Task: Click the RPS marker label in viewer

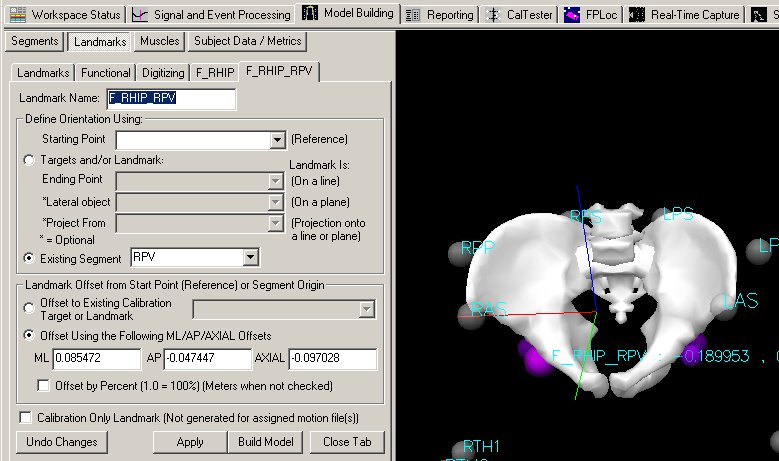Action: 586,217
